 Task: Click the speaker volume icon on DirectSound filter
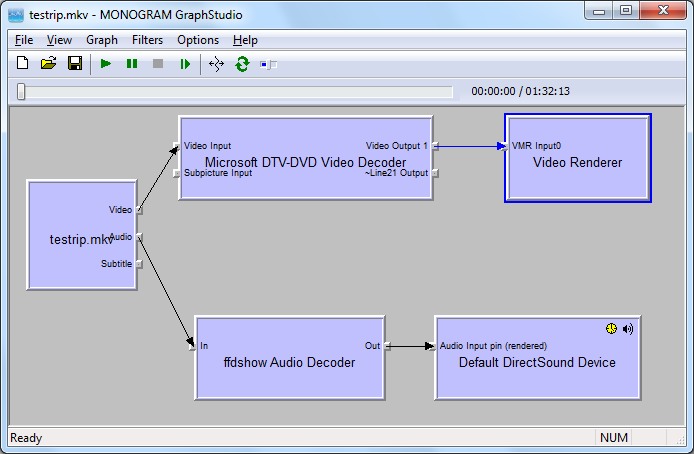coord(628,328)
